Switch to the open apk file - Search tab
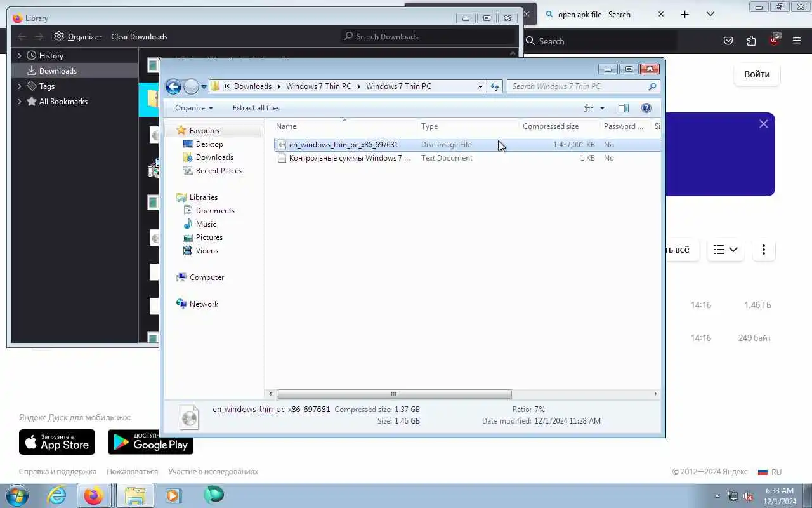 (594, 15)
